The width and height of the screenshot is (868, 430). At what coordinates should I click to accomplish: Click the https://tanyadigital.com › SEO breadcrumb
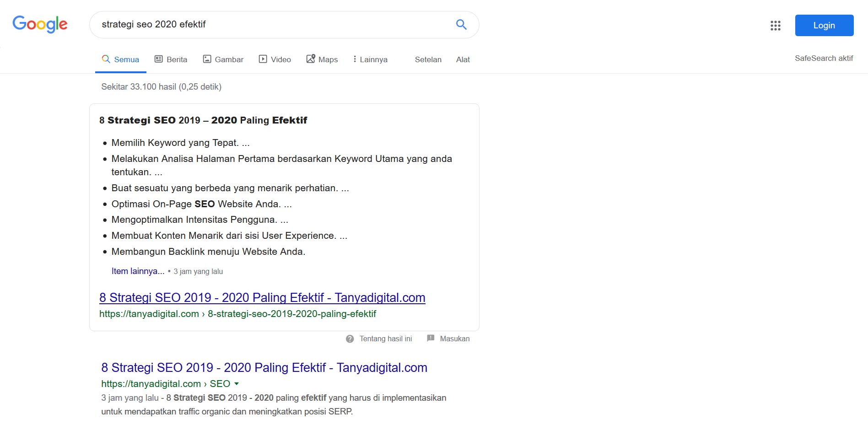pyautogui.click(x=166, y=384)
